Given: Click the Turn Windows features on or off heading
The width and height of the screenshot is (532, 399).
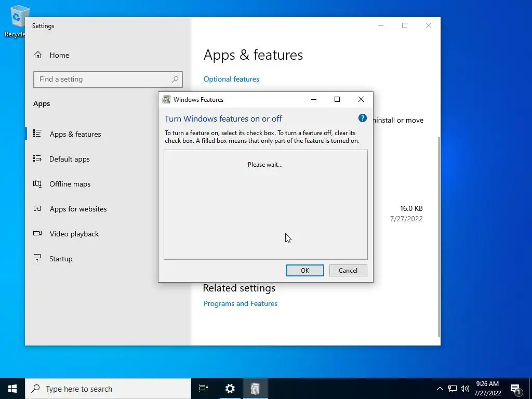Looking at the screenshot, I should 223,119.
